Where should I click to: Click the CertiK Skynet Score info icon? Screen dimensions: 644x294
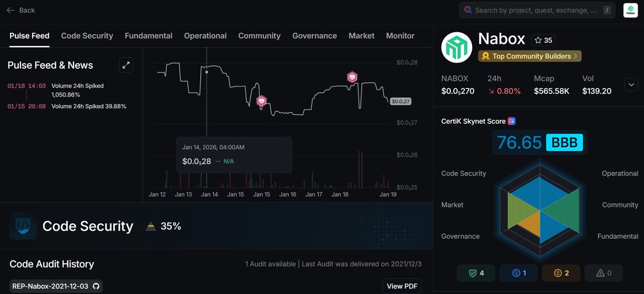[x=512, y=121]
